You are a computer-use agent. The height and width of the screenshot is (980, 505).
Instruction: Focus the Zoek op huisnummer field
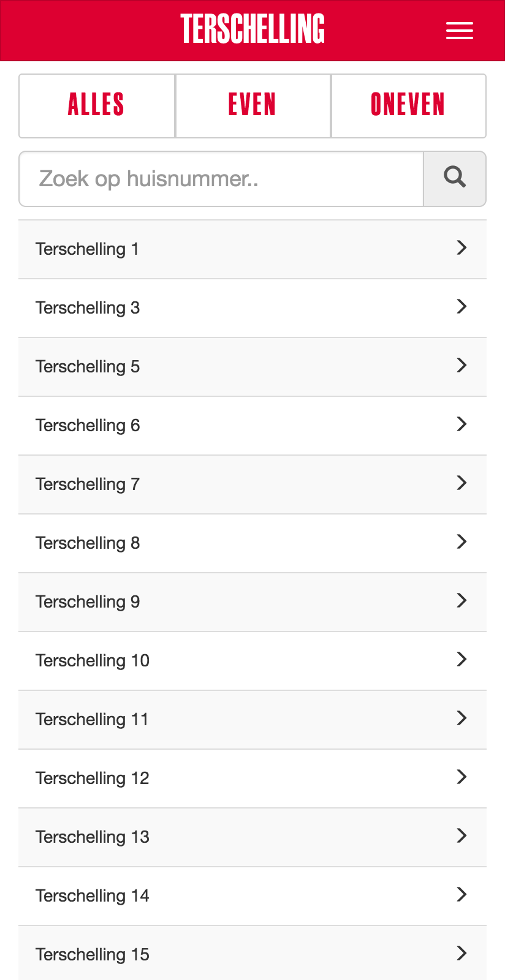(x=221, y=179)
